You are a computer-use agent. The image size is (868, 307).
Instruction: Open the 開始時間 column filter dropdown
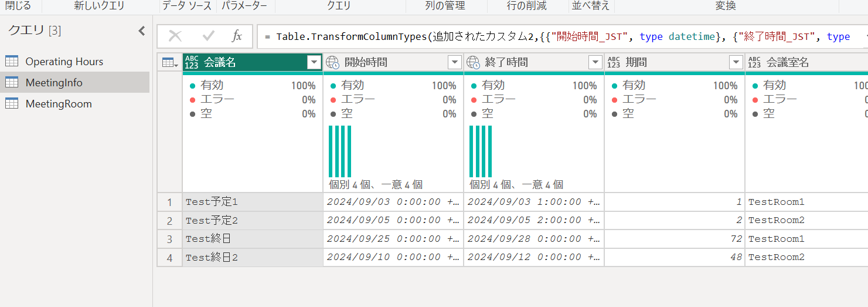click(455, 62)
